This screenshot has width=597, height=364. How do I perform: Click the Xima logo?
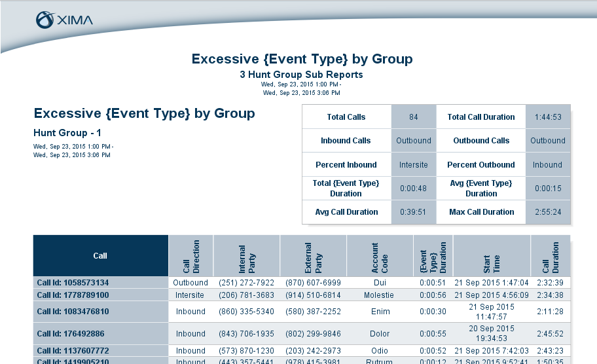point(64,20)
